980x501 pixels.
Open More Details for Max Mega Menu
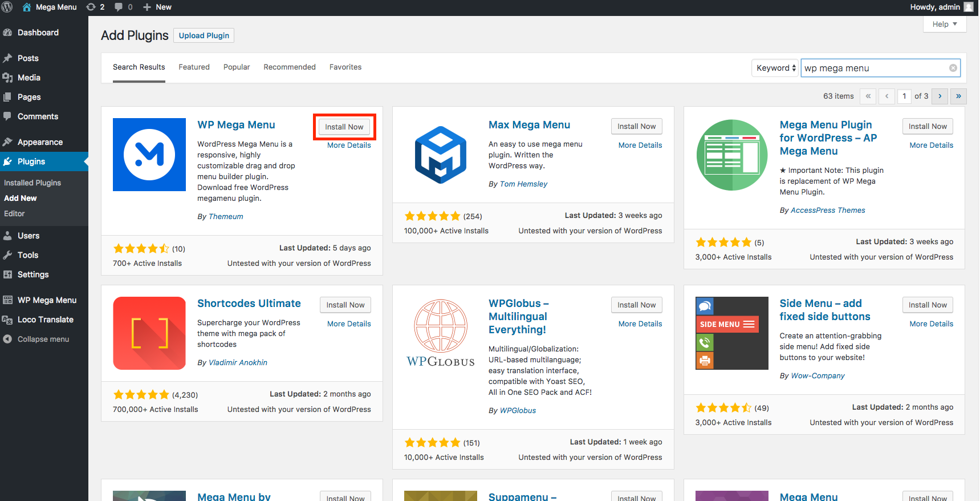click(x=640, y=145)
